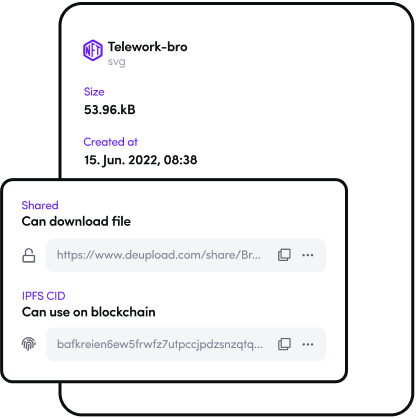Click the IPFS CID label
The width and height of the screenshot is (416, 419).
point(44,296)
